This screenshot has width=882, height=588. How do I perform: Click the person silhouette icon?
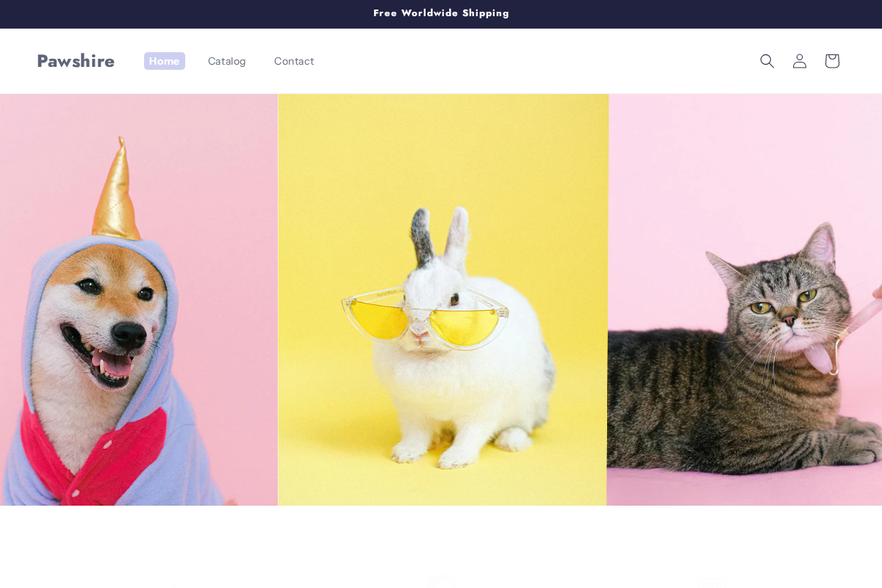coord(799,61)
